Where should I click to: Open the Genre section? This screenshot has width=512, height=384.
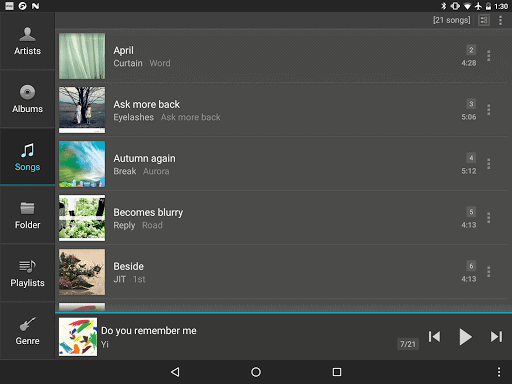pos(27,331)
